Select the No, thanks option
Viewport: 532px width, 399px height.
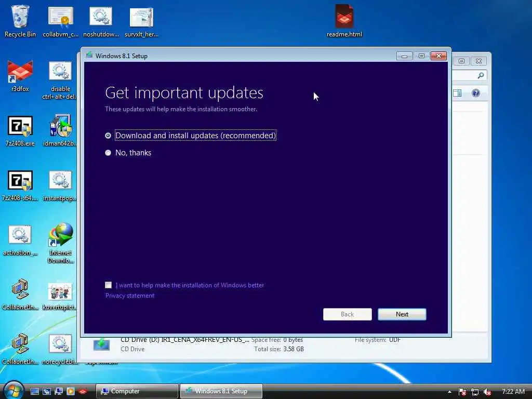click(128, 153)
